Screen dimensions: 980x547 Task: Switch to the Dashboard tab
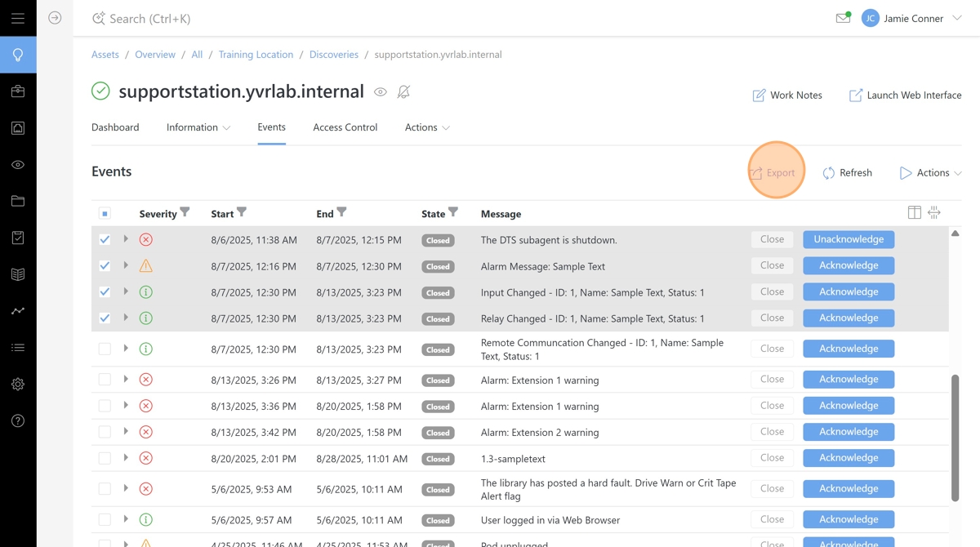coord(115,127)
